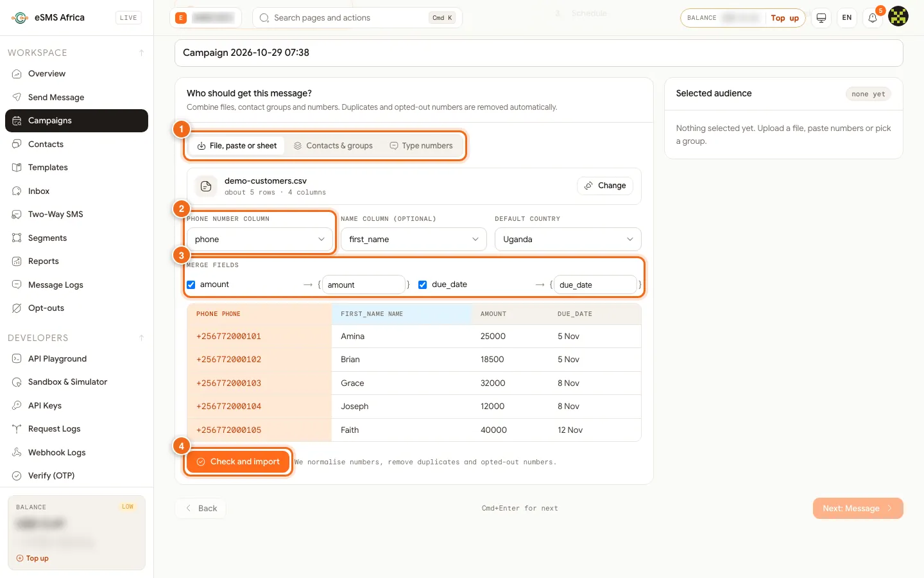Viewport: 924px width, 578px height.
Task: Edit the amount merge tag input
Action: 363,285
